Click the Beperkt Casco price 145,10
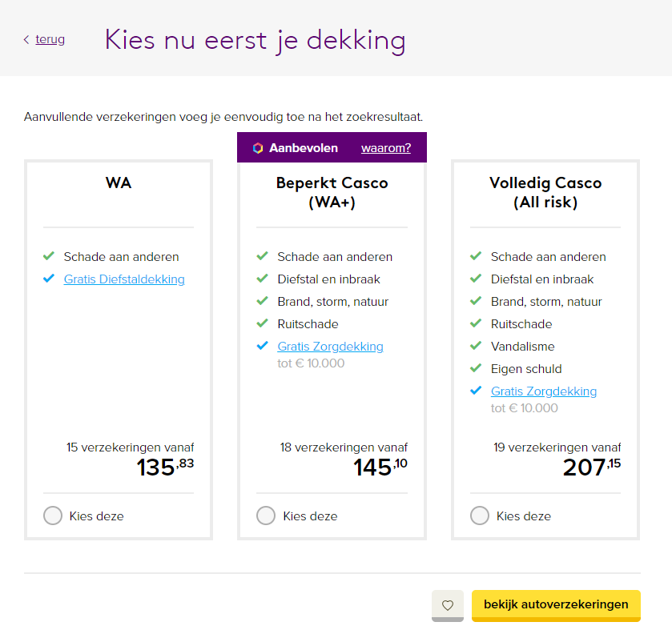 [380, 467]
